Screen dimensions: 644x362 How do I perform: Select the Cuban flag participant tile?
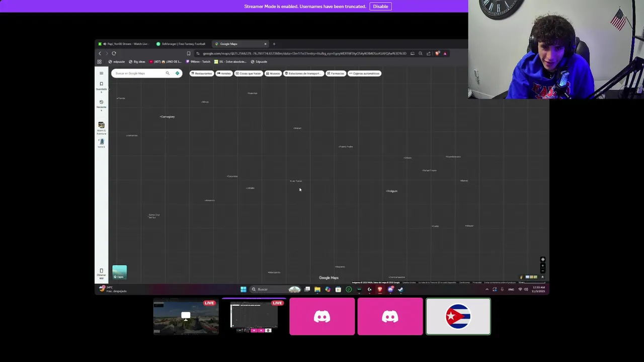(x=458, y=317)
